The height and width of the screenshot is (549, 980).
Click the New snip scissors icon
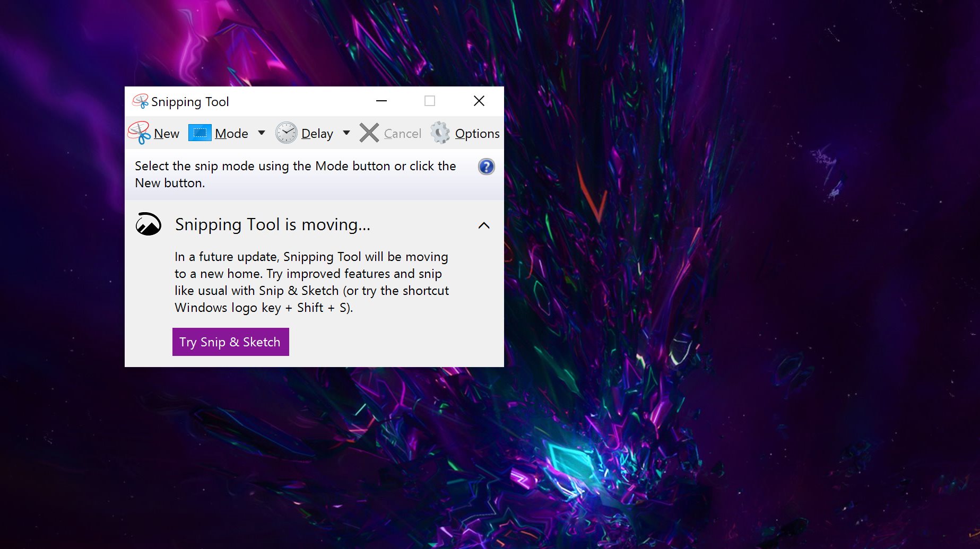tap(139, 133)
